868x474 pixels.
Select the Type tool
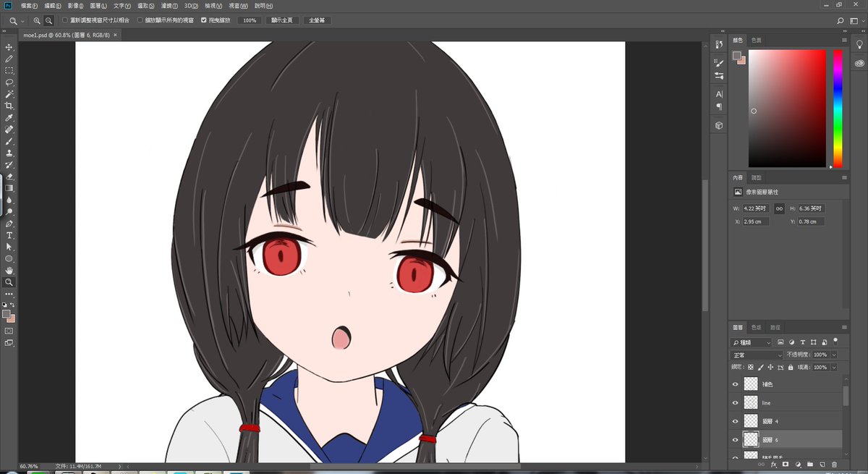click(9, 235)
